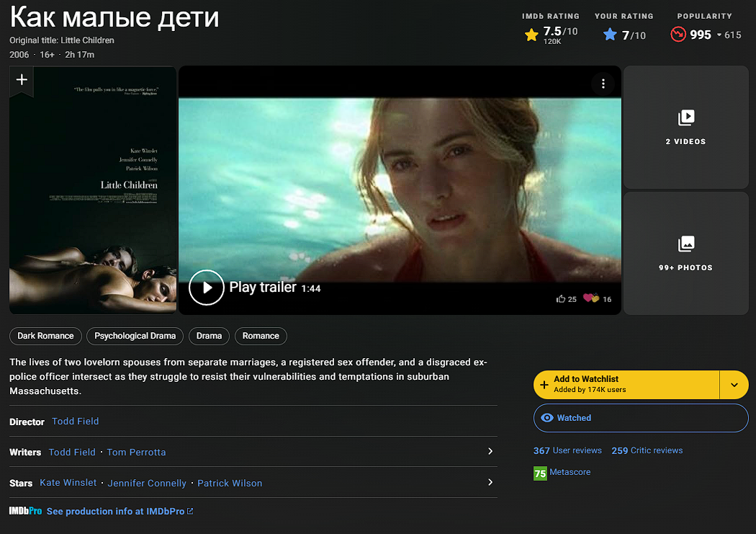Click the yellow IMDb rating star
The width and height of the screenshot is (756, 534).
point(531,35)
